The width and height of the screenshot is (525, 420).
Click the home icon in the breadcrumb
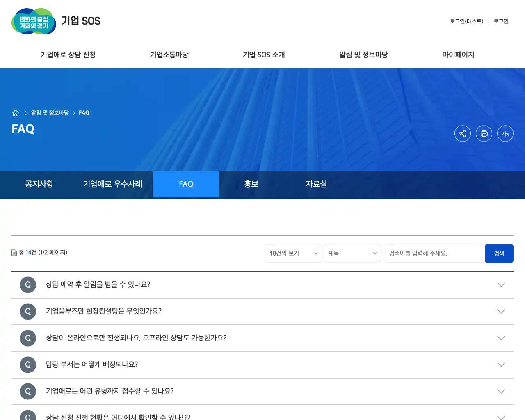(x=16, y=113)
